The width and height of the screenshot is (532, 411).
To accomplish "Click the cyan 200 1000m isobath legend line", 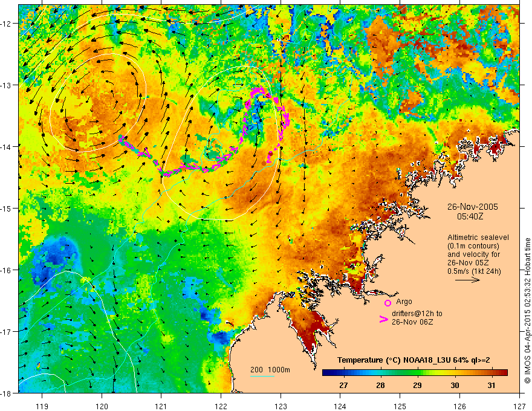I will click(x=262, y=376).
